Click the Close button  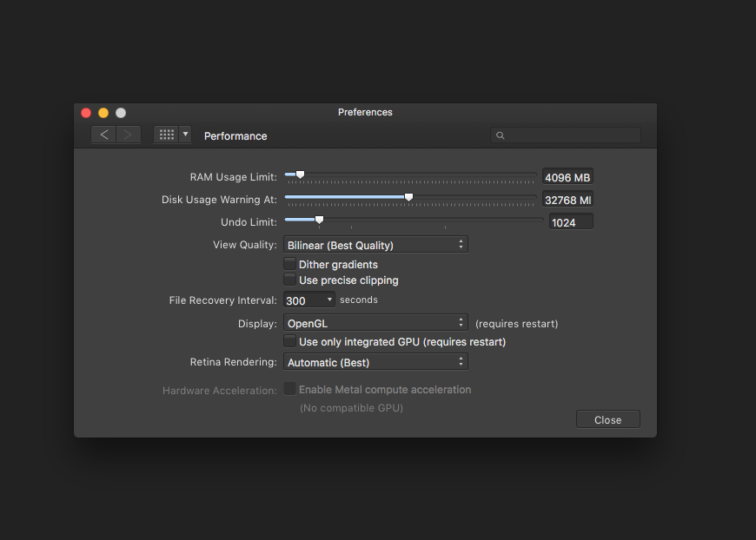pos(608,419)
